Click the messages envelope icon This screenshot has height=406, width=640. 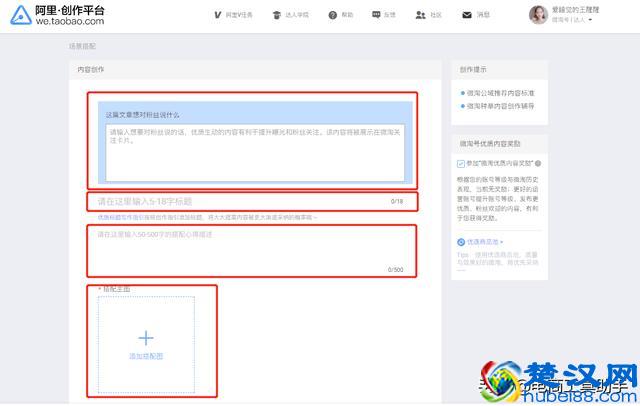pos(467,15)
